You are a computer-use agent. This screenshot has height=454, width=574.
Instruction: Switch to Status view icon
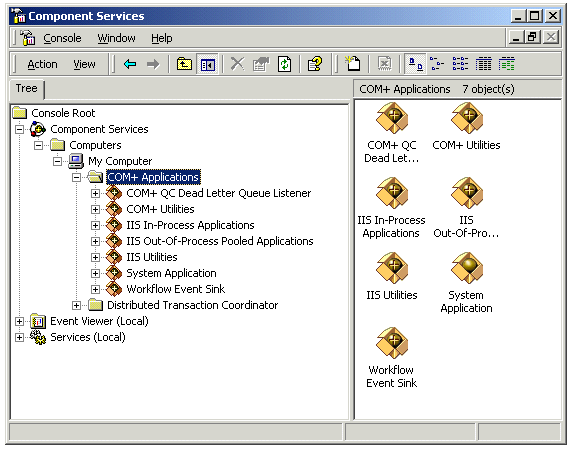tap(506, 64)
